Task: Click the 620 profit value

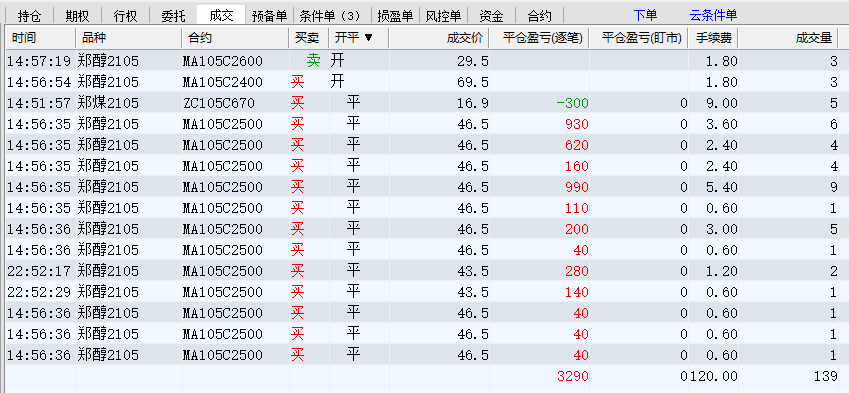Action: (x=576, y=145)
